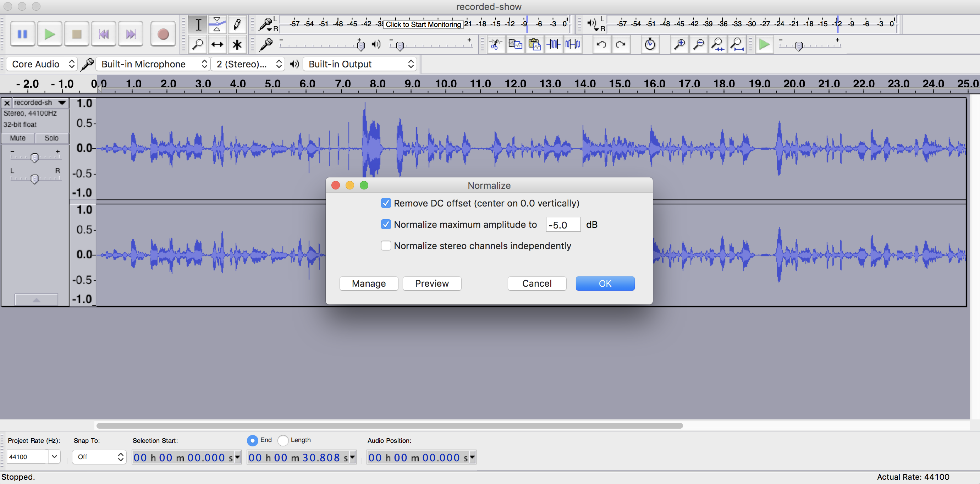Select the Multi-Tool asterisk
980x484 pixels.
pyautogui.click(x=237, y=44)
